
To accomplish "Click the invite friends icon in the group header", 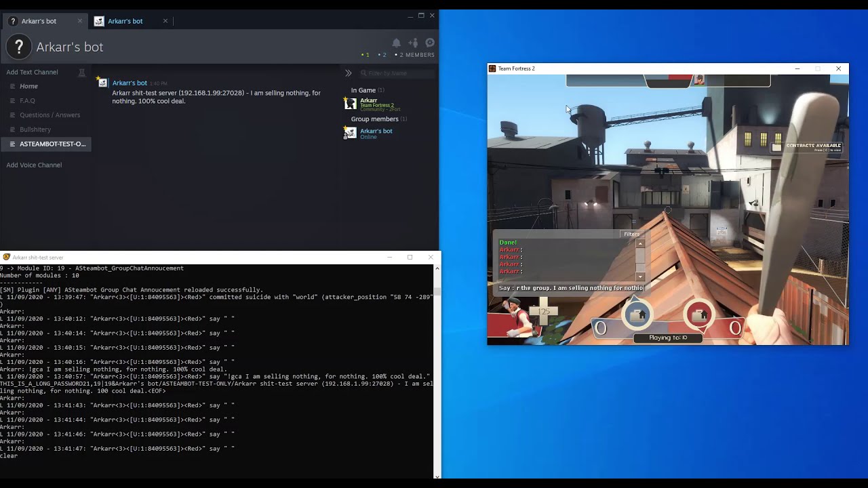I will [413, 43].
